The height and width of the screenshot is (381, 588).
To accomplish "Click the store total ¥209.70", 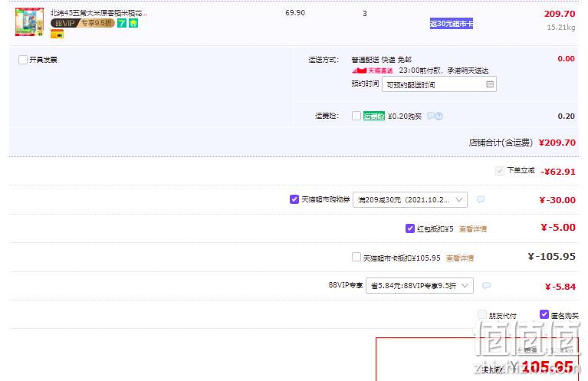I will tap(557, 143).
